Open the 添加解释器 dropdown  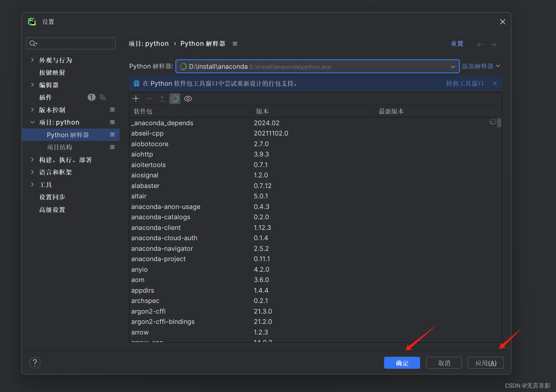tap(481, 66)
